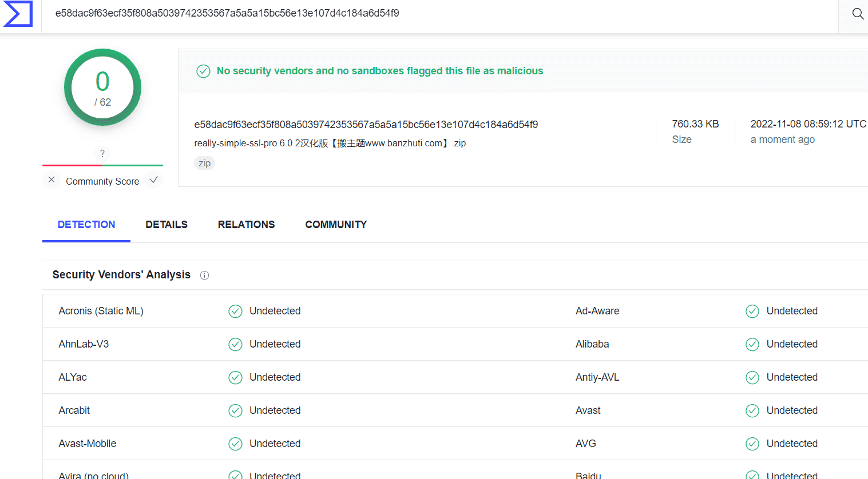Switch to the RELATIONS tab
The height and width of the screenshot is (479, 868).
(x=246, y=225)
